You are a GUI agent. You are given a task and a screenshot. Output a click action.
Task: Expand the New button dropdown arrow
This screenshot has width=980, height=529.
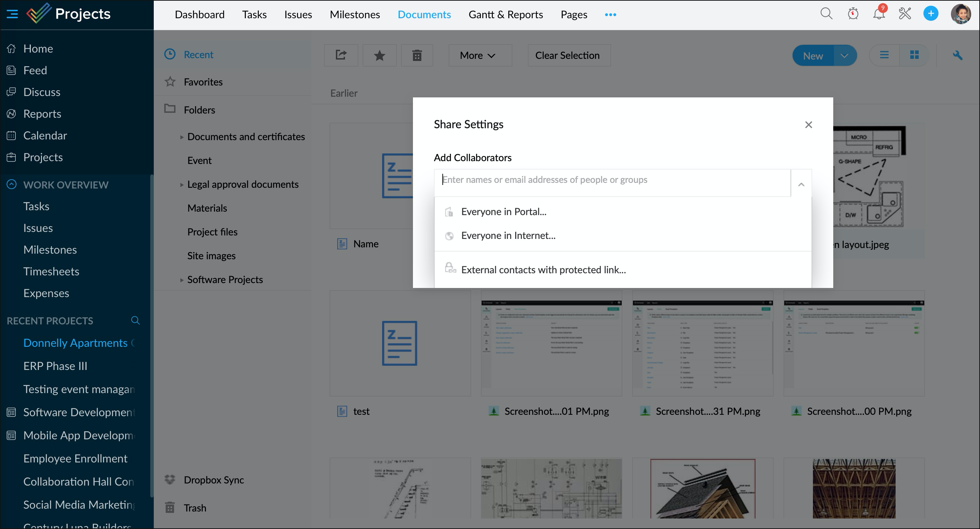tap(844, 56)
